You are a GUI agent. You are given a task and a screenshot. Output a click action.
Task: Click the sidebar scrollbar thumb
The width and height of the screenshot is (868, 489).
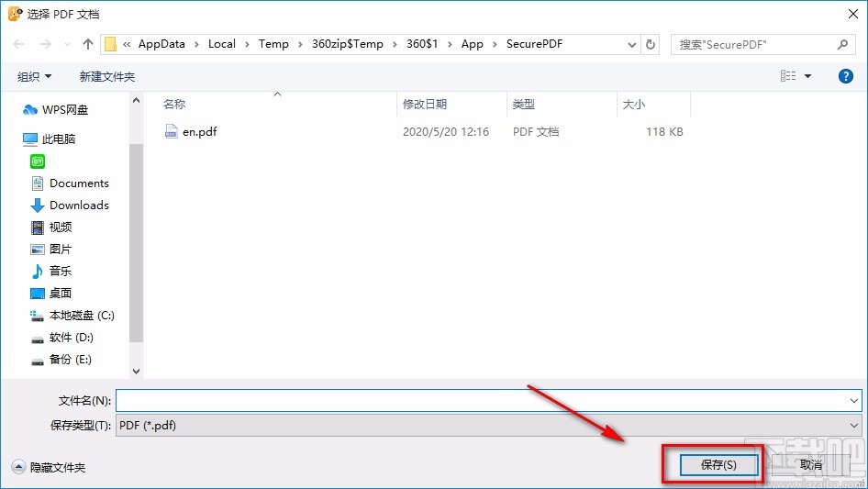(x=136, y=242)
